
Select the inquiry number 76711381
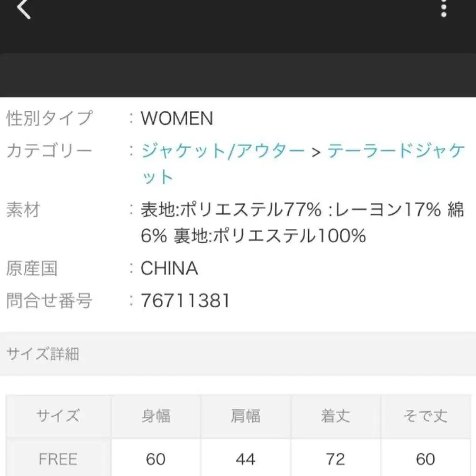185,301
